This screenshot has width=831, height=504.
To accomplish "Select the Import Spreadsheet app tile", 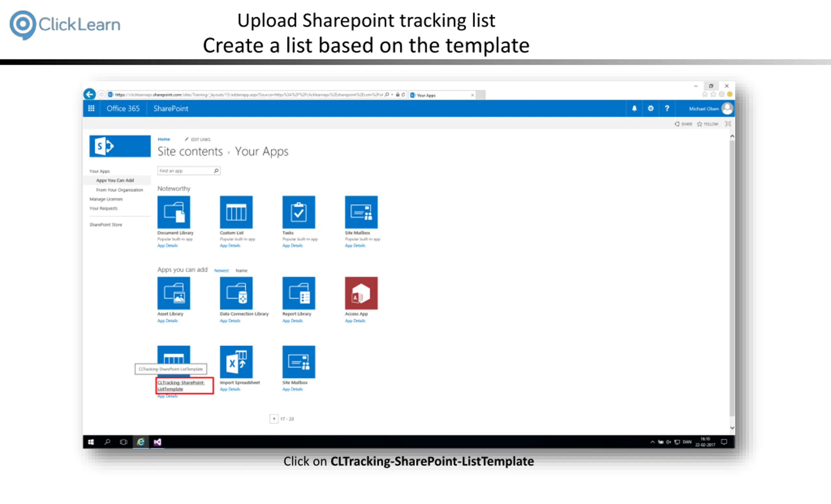I will [236, 362].
